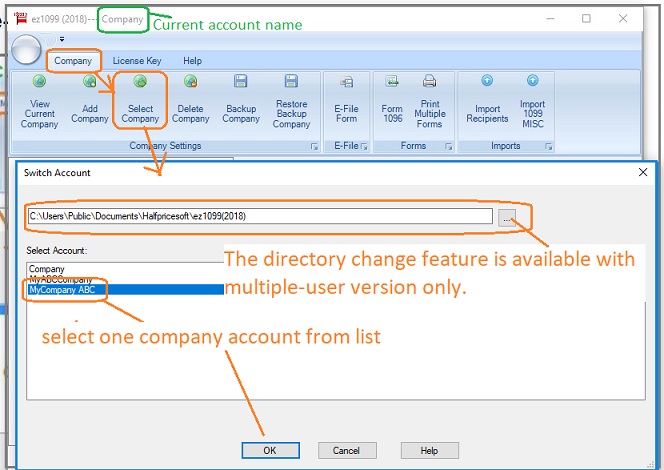The height and width of the screenshot is (470, 664).
Task: Open the Help ribbon tab
Action: [192, 61]
